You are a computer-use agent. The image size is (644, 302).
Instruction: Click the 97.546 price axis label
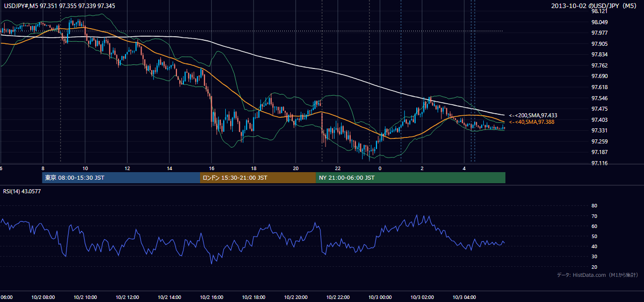coord(599,98)
